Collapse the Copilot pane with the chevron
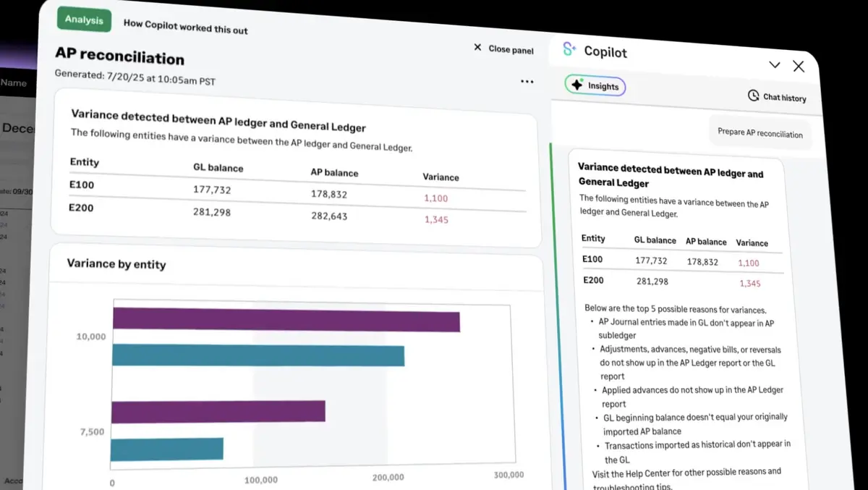 point(774,64)
